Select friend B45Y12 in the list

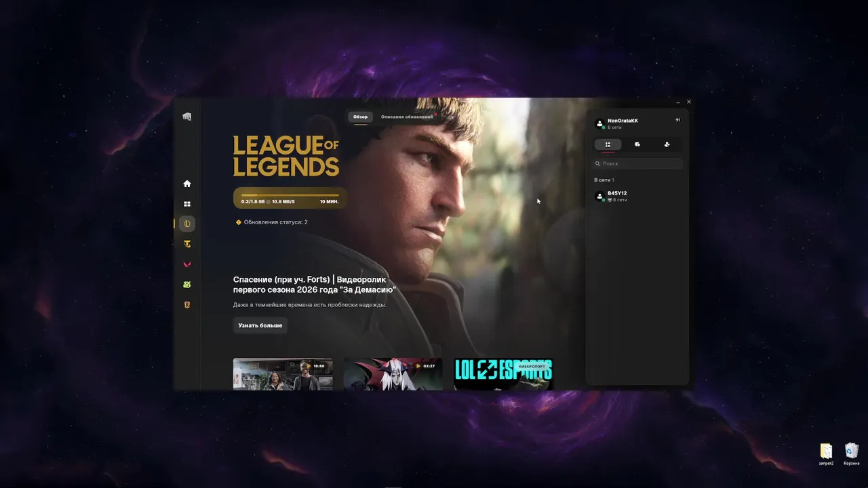[637, 197]
